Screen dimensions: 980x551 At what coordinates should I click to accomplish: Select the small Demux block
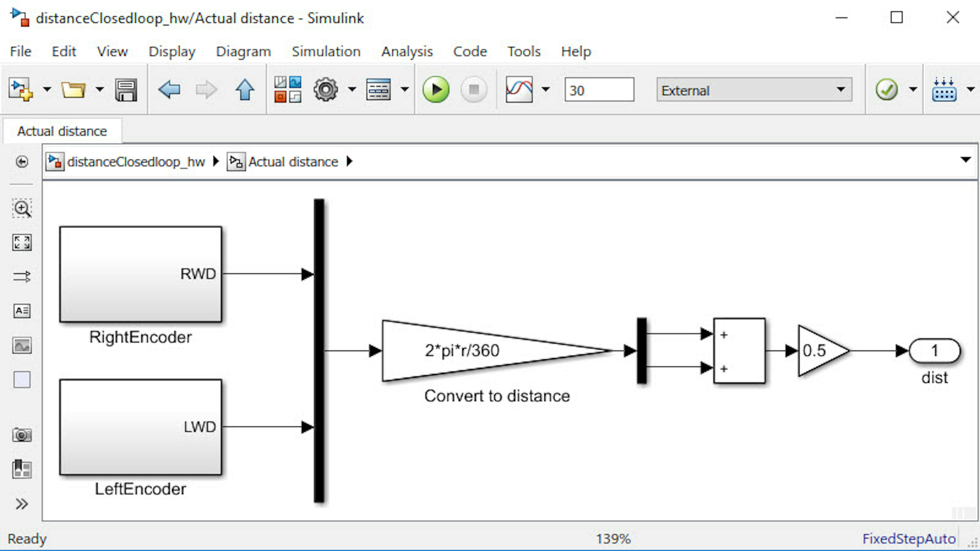tap(642, 351)
